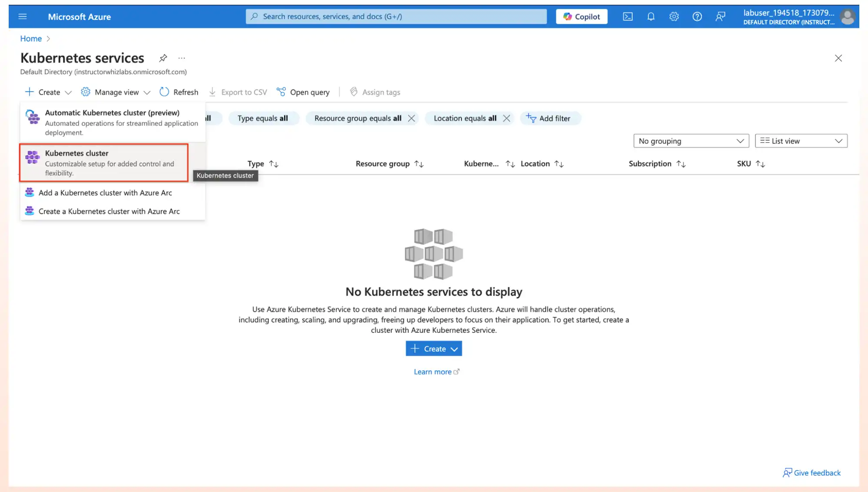Sort by Type column arrows
The height and width of the screenshot is (492, 868).
point(274,164)
